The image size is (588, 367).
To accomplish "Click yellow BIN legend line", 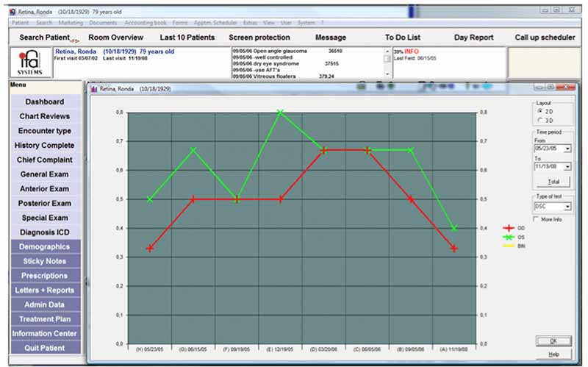I will pos(509,246).
